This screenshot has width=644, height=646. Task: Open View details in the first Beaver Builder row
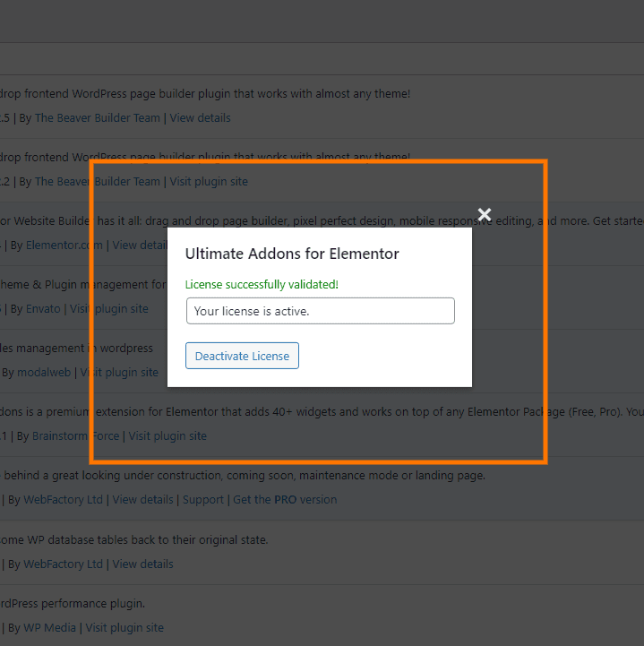[x=200, y=118]
